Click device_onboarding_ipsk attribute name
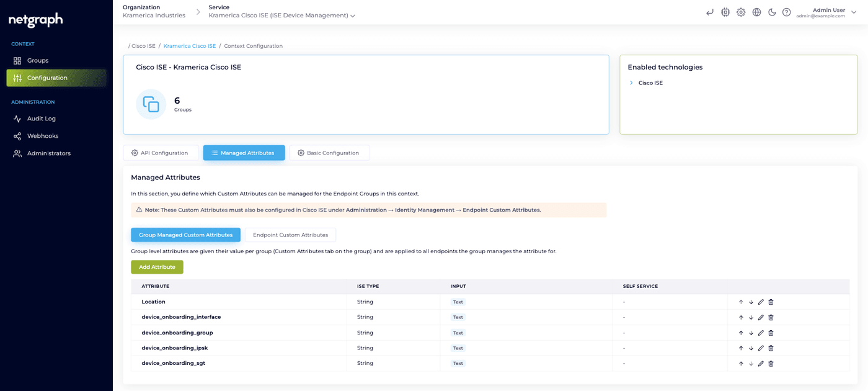 (x=175, y=348)
